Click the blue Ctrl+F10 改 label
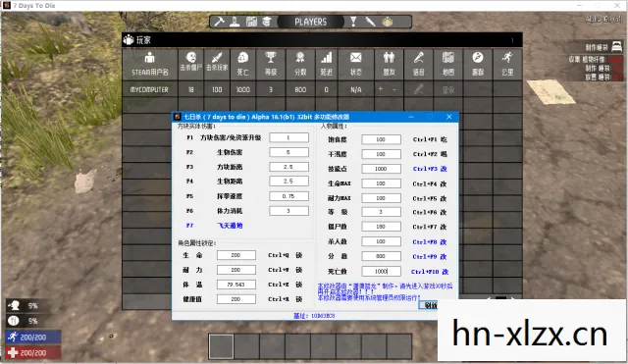The image size is (628, 364). pyautogui.click(x=430, y=272)
